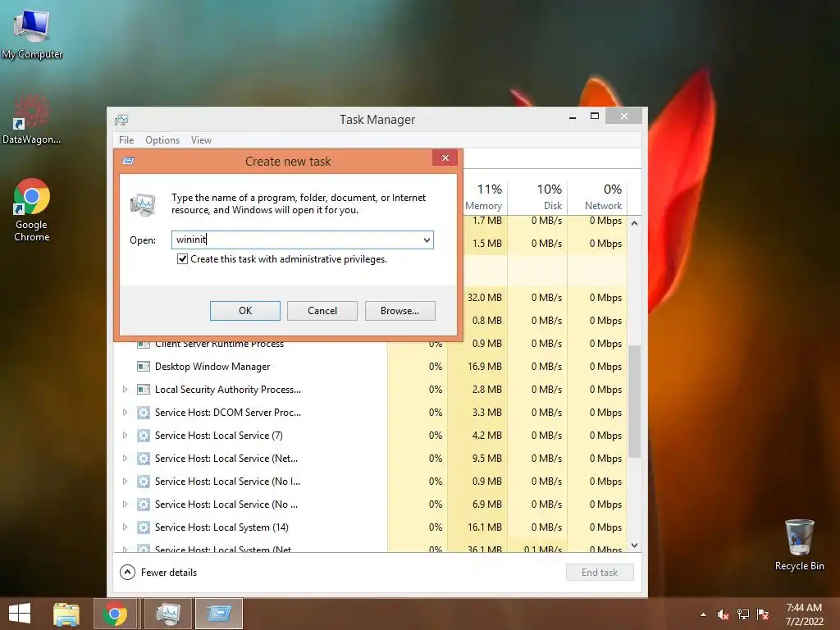Sort by the Memory column header
Viewport: 840px width, 630px height.
(483, 197)
